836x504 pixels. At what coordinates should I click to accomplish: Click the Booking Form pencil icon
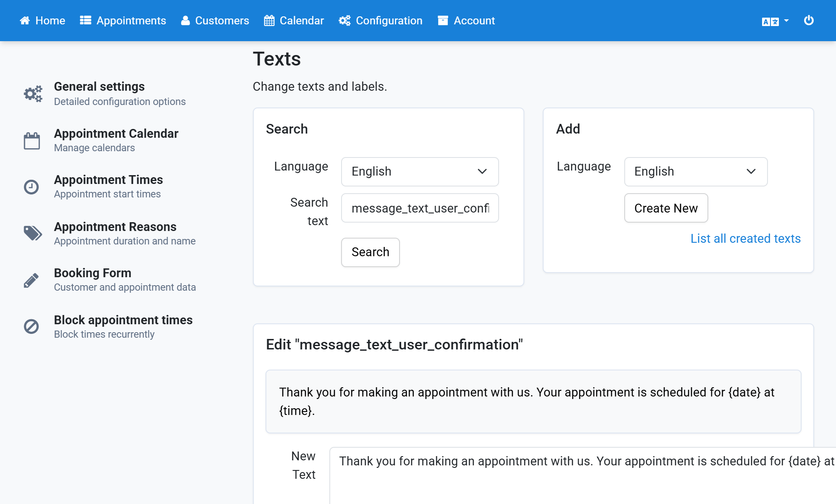point(31,280)
